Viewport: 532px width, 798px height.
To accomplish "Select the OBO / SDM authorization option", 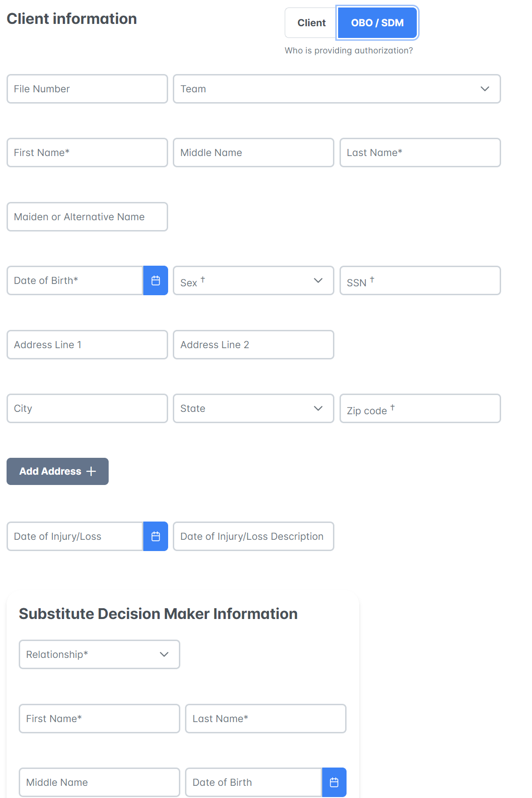I will click(x=377, y=23).
